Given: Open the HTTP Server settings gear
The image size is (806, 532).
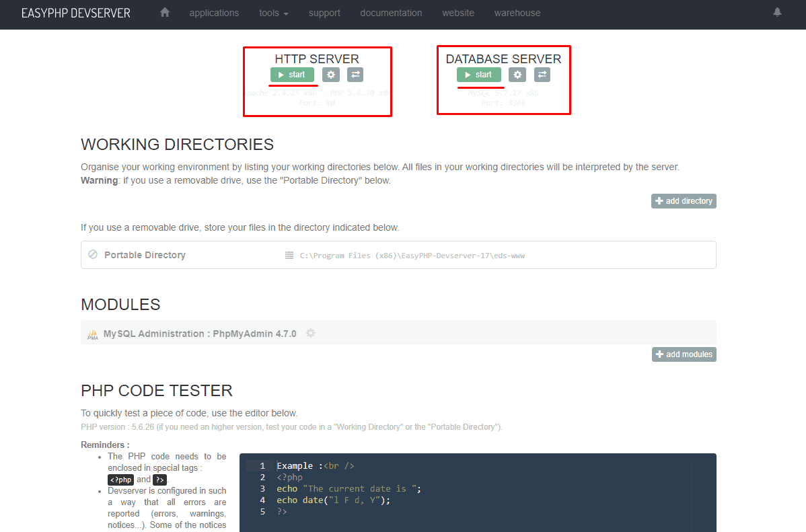Looking at the screenshot, I should point(330,75).
